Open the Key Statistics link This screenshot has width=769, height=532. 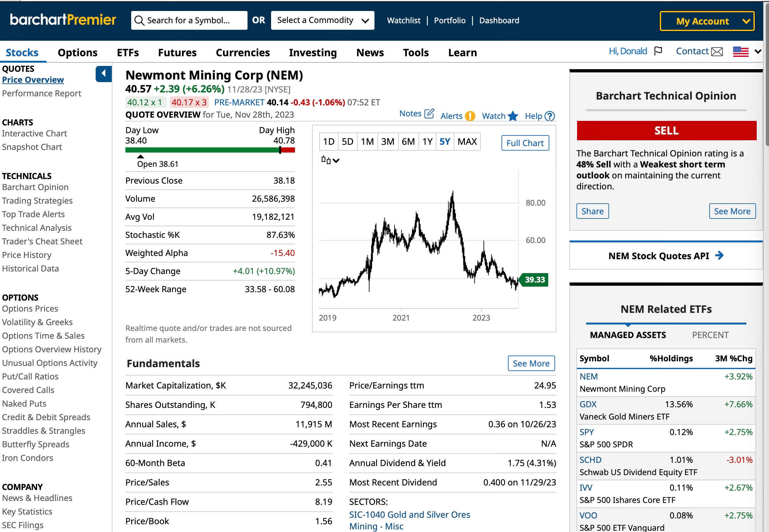(27, 511)
